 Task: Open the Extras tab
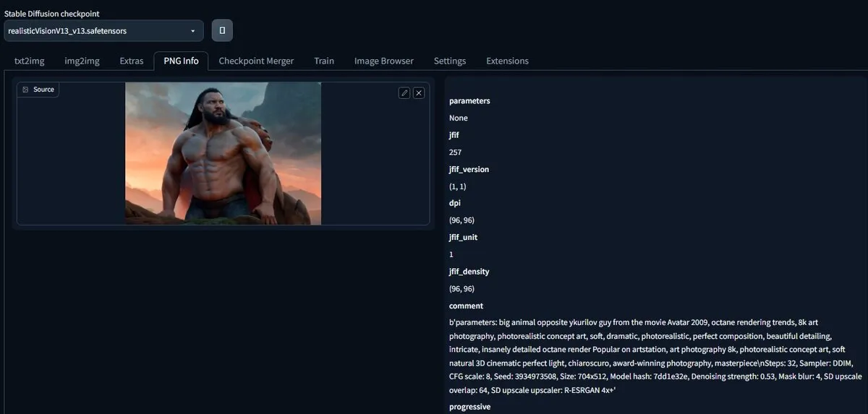(132, 61)
